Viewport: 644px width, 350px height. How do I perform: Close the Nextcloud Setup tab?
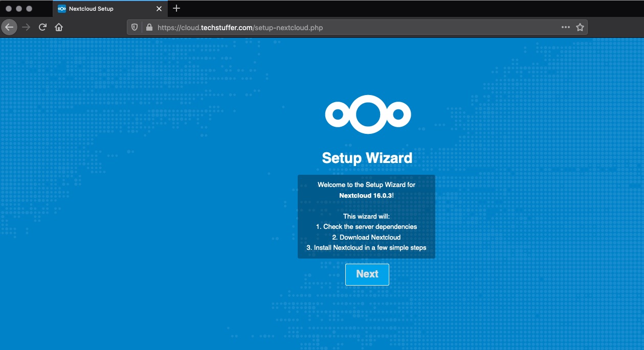[x=159, y=9]
